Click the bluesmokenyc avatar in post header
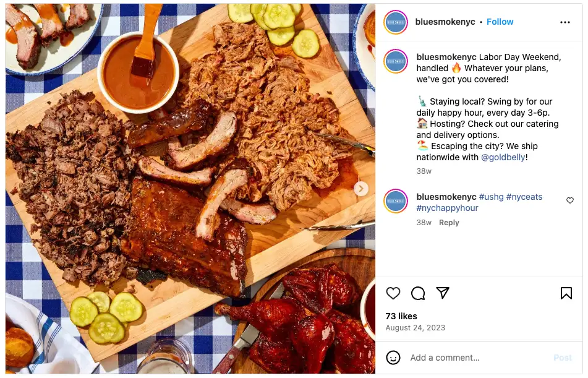The height and width of the screenshot is (378, 588). coord(396,22)
